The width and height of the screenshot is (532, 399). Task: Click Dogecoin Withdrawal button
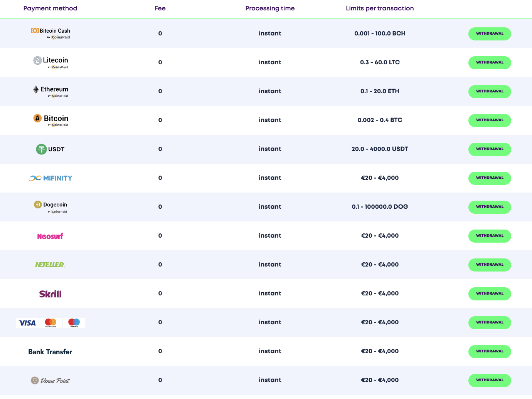coord(490,207)
